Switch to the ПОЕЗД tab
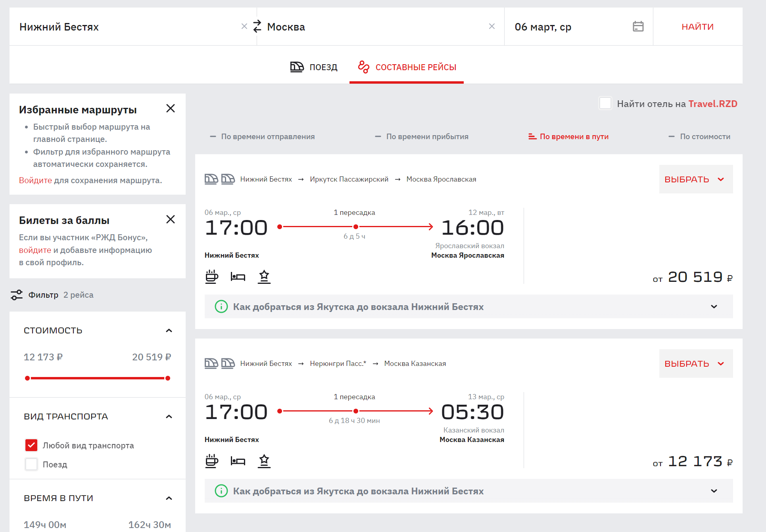Screen dimensions: 766x532 314,67
